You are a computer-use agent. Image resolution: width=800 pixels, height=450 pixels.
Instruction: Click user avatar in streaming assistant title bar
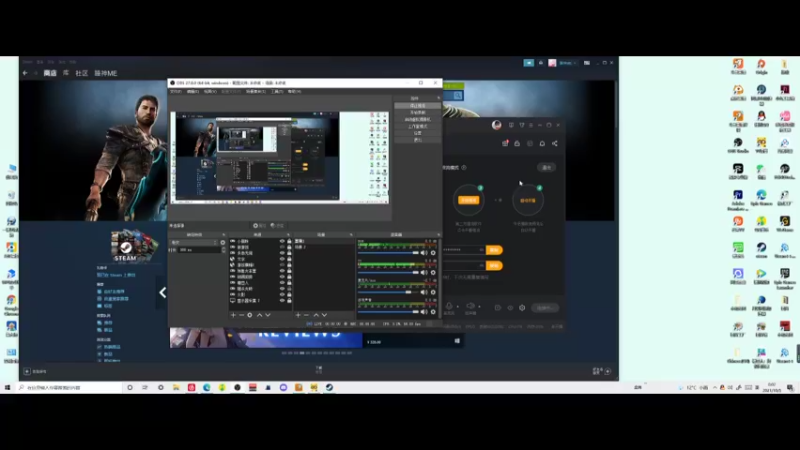(496, 125)
